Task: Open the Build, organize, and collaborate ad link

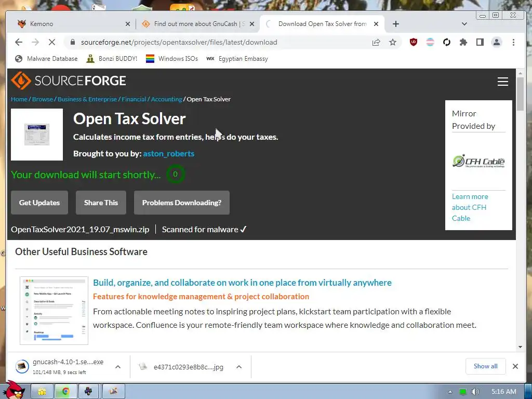Action: click(242, 283)
